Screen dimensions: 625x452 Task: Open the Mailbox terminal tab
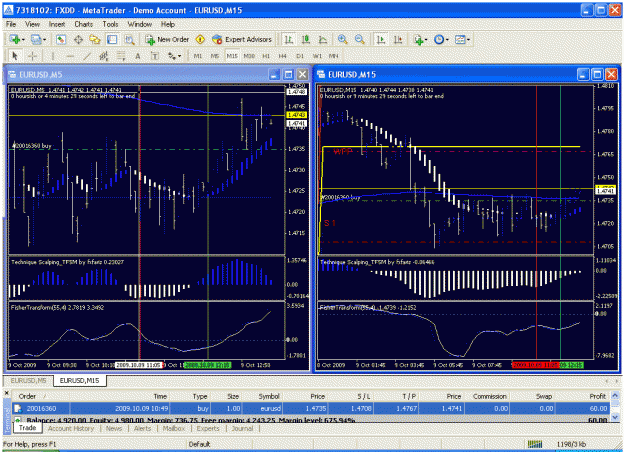tap(174, 428)
